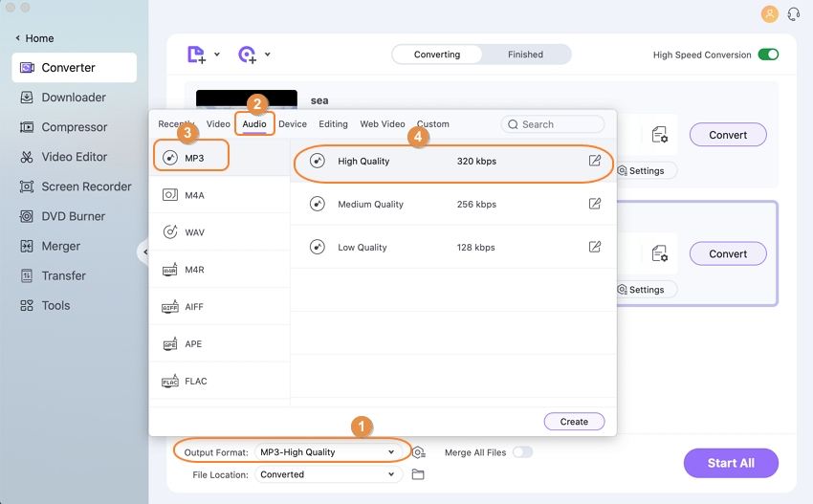Open the File Location dropdown
This screenshot has height=504, width=813.
click(328, 474)
